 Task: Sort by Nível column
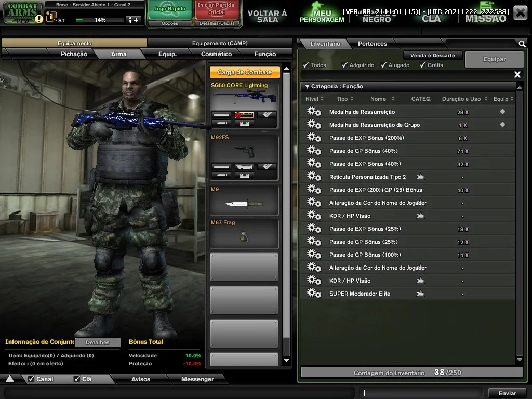point(314,99)
